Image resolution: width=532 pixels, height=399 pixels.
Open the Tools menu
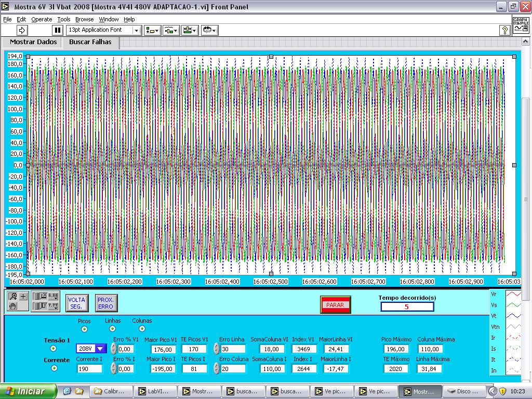point(64,19)
